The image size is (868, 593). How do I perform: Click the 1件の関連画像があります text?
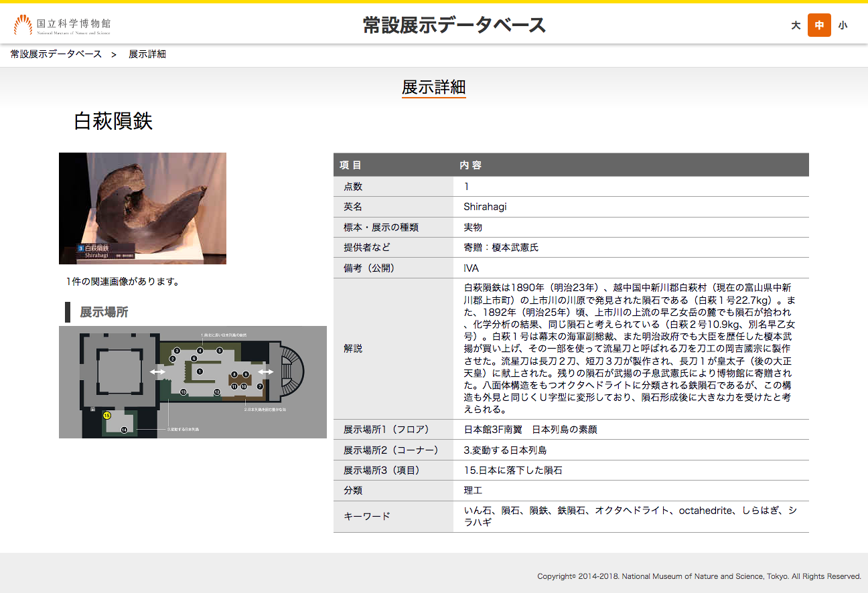tap(123, 282)
